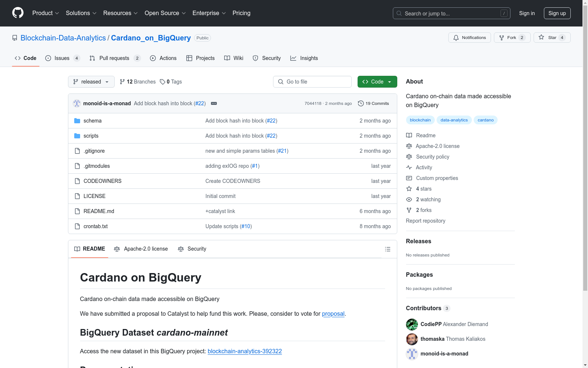
Task: Open the 19 Commits history
Action: click(373, 103)
